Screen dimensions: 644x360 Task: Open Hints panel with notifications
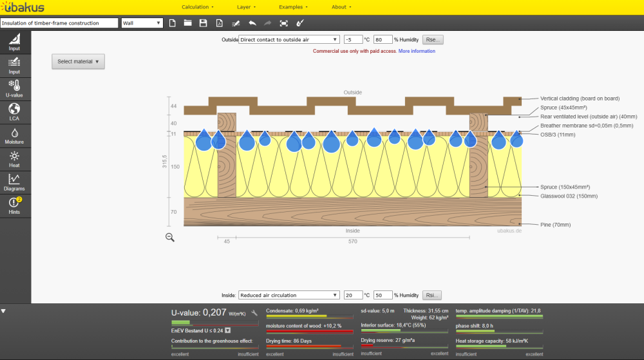tap(15, 206)
